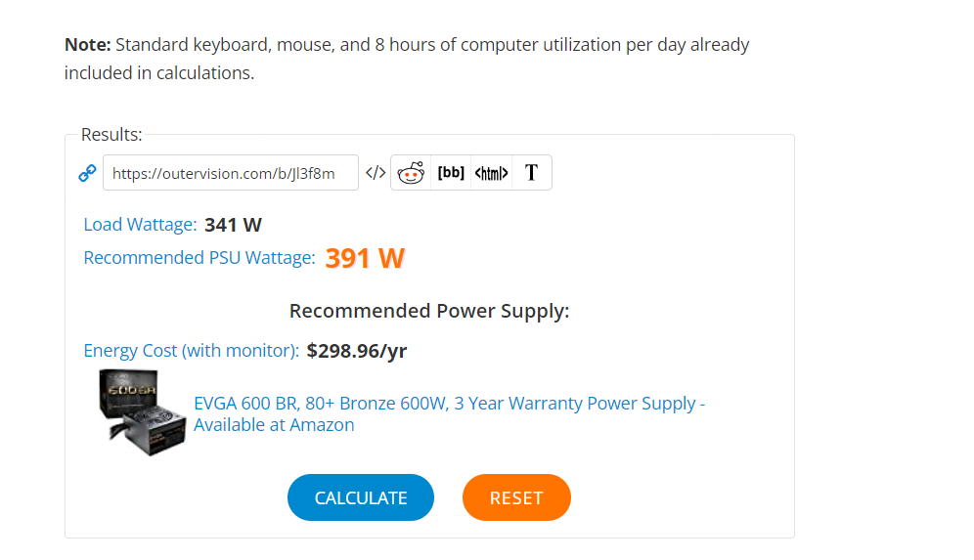Open the embed code </> icon

[x=376, y=173]
